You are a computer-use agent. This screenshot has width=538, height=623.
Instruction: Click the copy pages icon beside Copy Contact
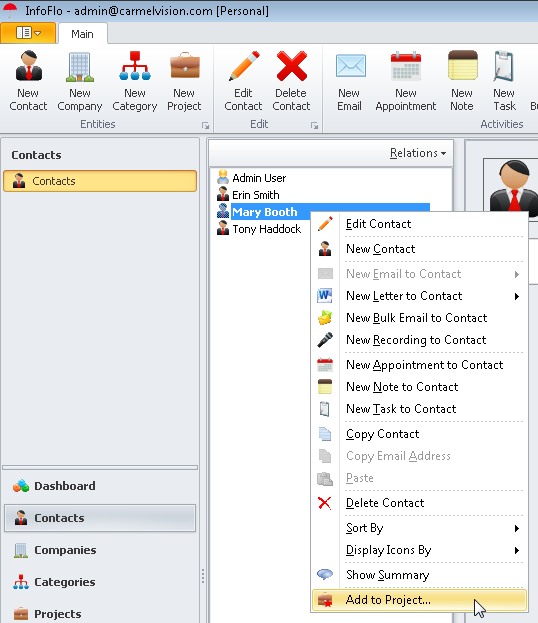point(325,434)
